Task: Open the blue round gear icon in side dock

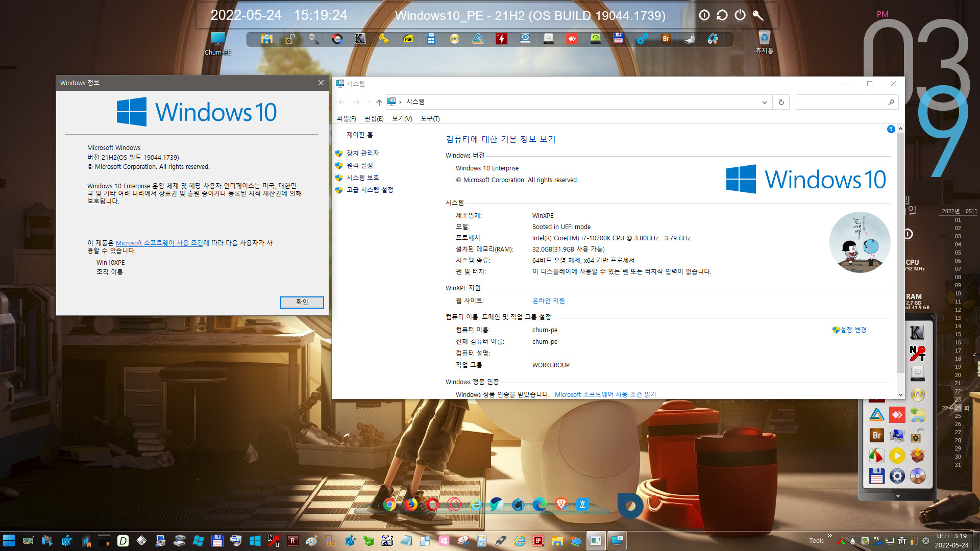Action: click(x=897, y=476)
